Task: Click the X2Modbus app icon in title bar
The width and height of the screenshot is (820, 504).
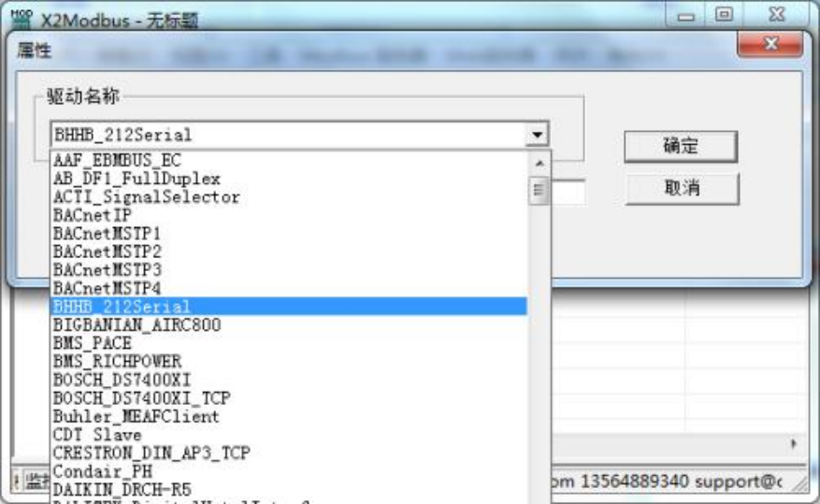Action: pyautogui.click(x=21, y=20)
